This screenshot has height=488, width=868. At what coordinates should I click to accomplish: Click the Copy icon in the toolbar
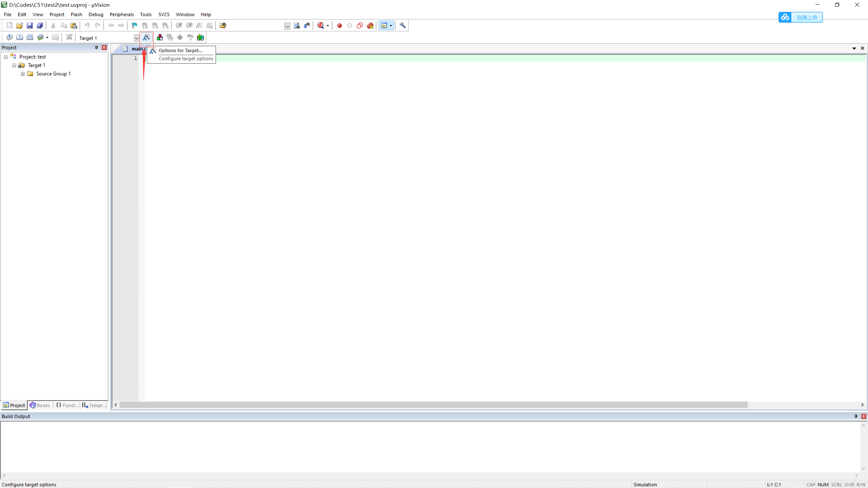(63, 25)
